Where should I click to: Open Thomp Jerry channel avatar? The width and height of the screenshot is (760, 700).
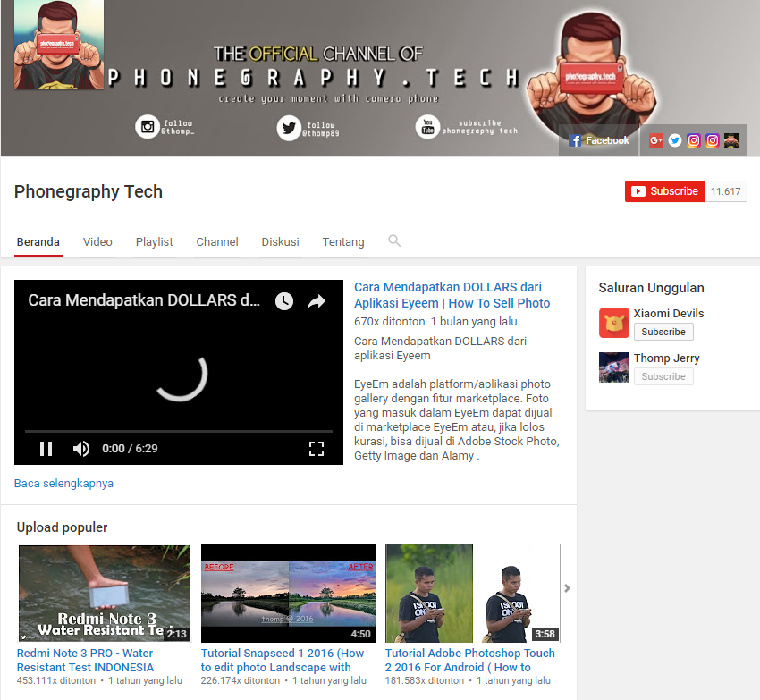(x=614, y=367)
